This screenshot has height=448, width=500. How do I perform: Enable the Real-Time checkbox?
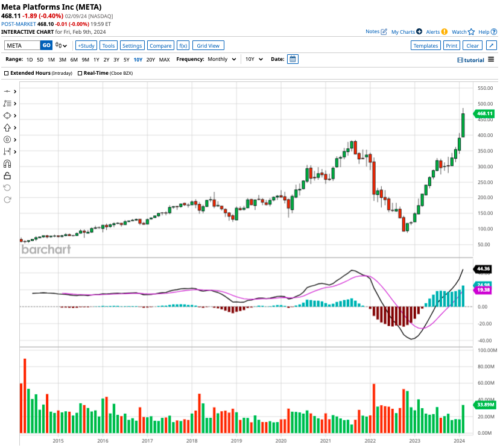(x=80, y=73)
